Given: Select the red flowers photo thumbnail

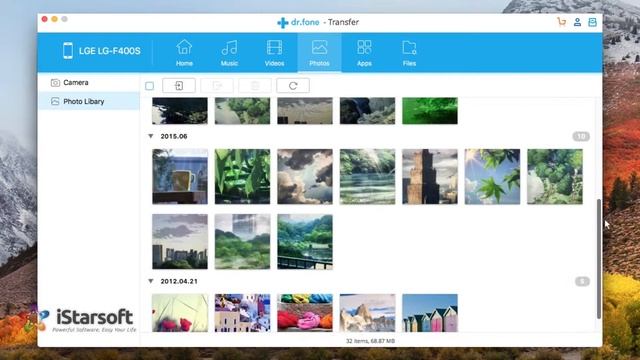Looking at the screenshot, I should point(180,313).
